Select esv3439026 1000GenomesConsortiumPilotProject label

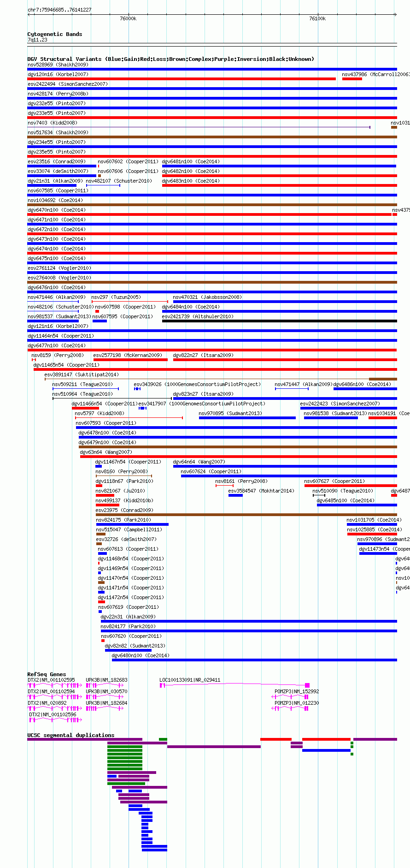coord(197,384)
